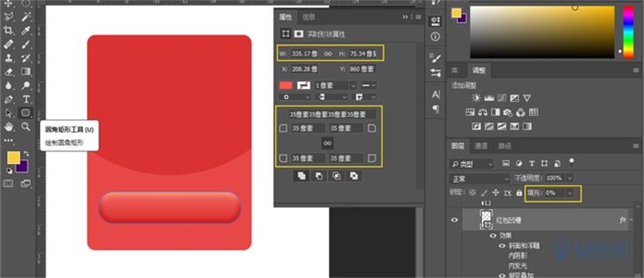Select the Healing Brush tool
644x278 pixels.
click(8, 44)
